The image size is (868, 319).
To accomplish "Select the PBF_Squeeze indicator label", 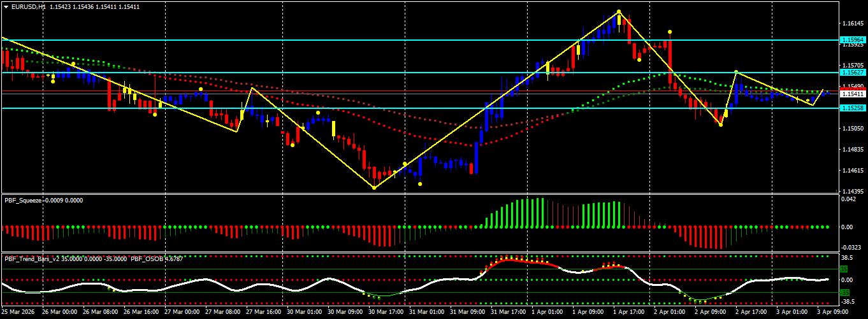I will [x=23, y=200].
